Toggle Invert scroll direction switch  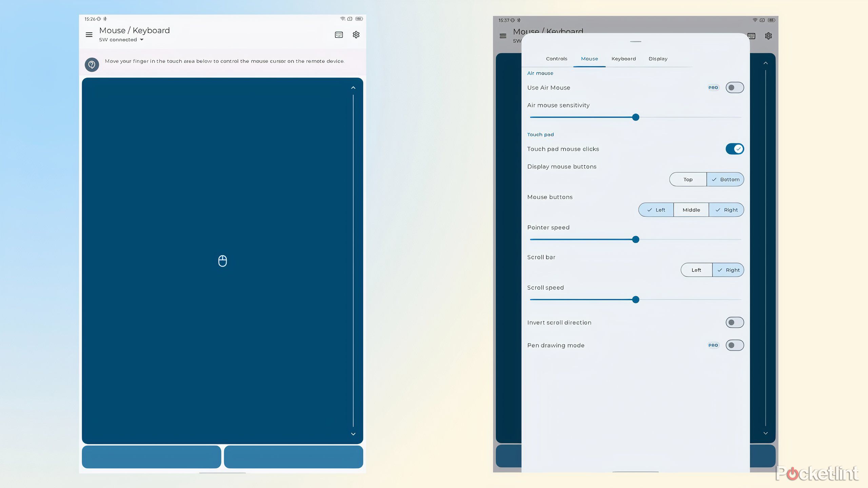tap(734, 322)
